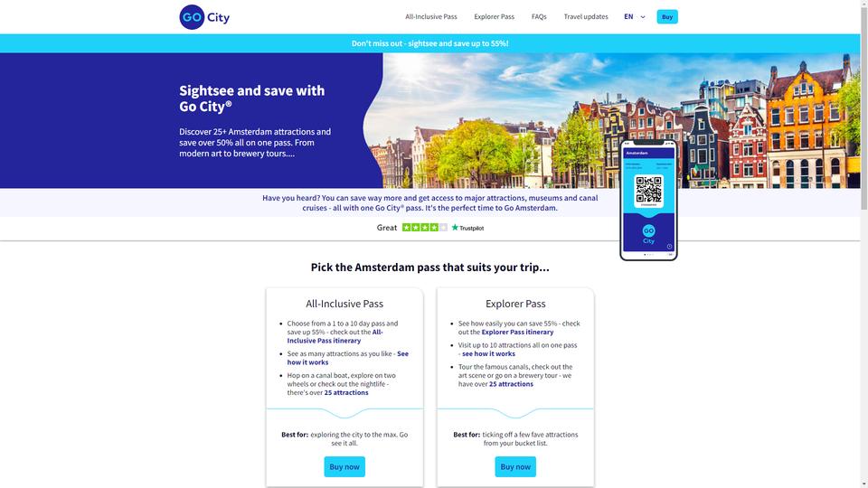Click the 'sightsee and save up to 55%' banner
The width and height of the screenshot is (868, 488).
(429, 43)
